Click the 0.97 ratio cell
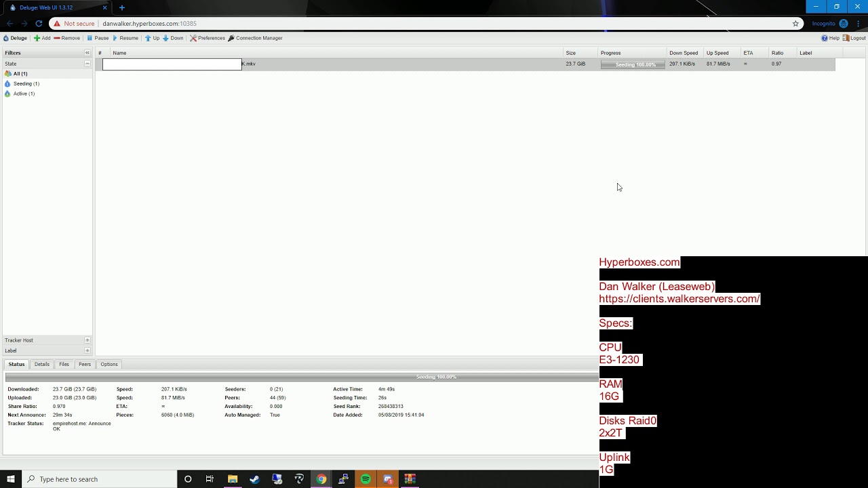This screenshot has width=868, height=488. pos(776,64)
